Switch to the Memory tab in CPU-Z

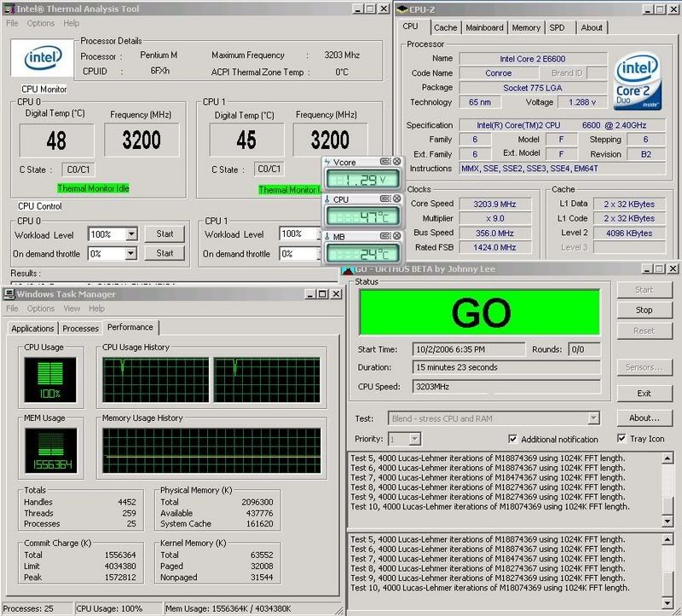pos(526,28)
